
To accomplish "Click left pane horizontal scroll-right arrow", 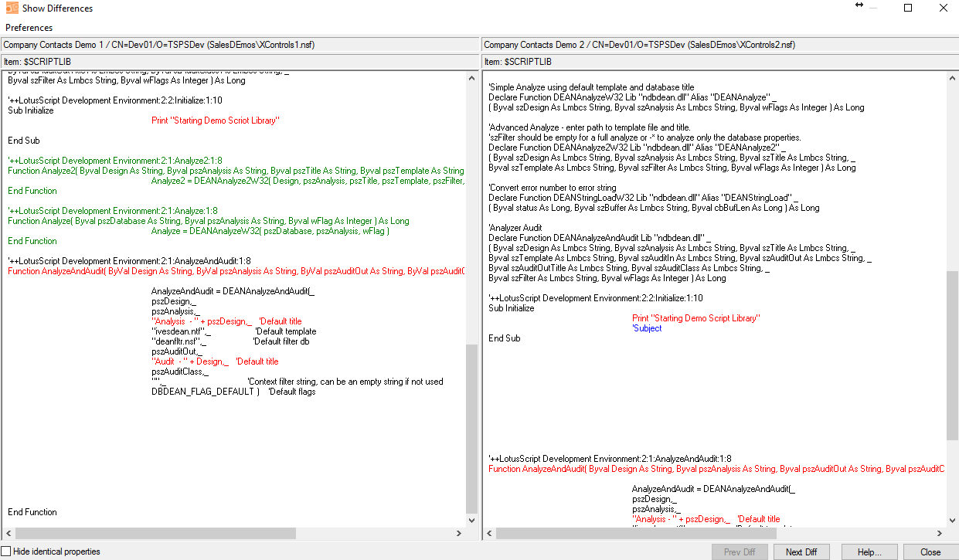I will coord(460,533).
